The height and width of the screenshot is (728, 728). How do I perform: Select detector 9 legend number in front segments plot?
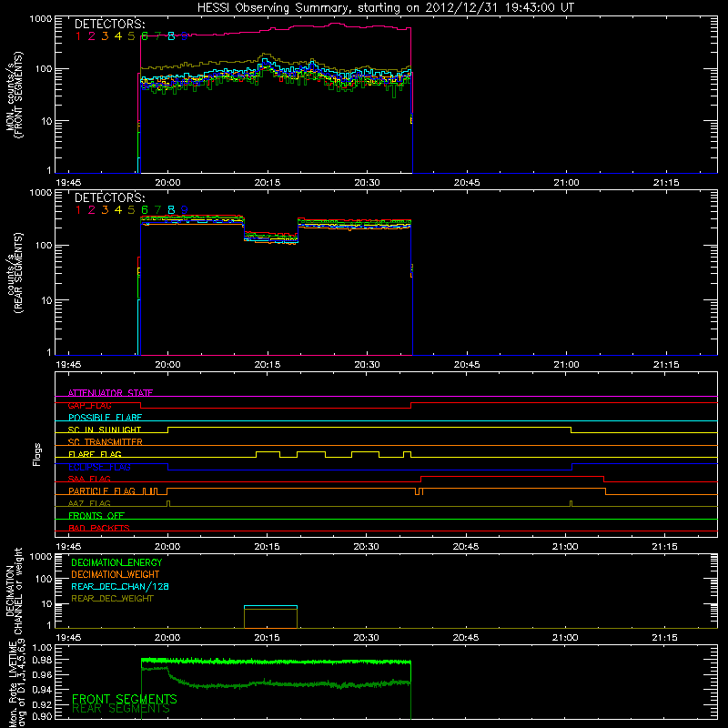(x=185, y=36)
